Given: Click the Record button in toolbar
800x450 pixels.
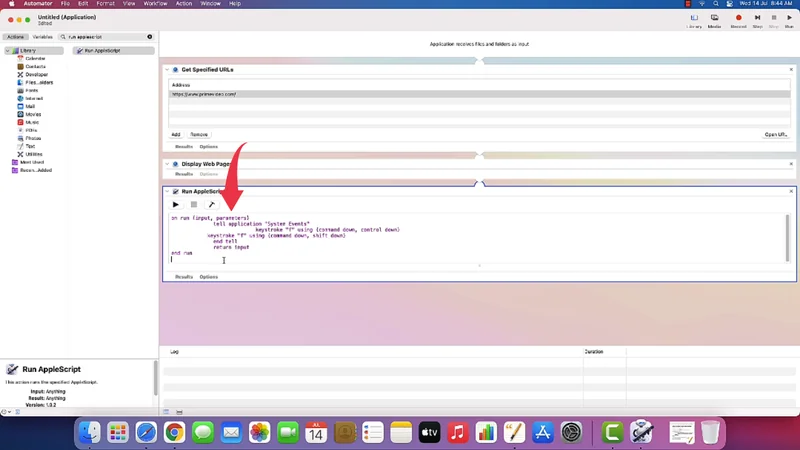Looking at the screenshot, I should coord(738,19).
